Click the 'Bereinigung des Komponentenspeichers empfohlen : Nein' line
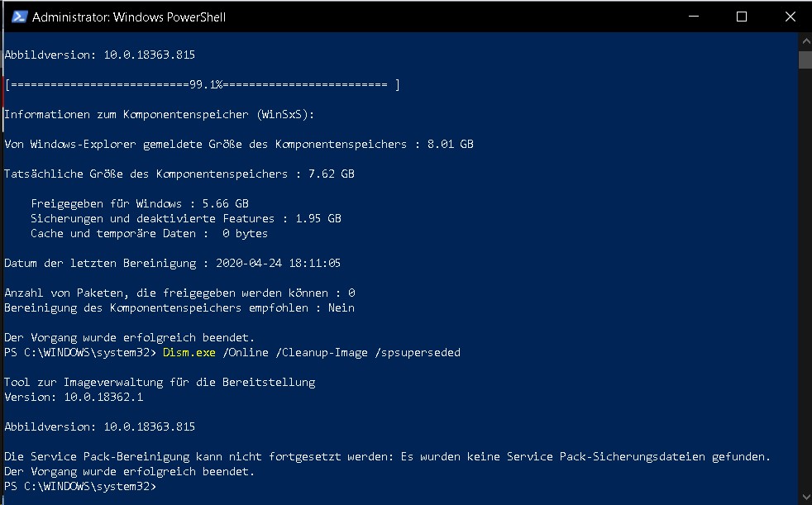The width and height of the screenshot is (812, 505). pos(179,307)
